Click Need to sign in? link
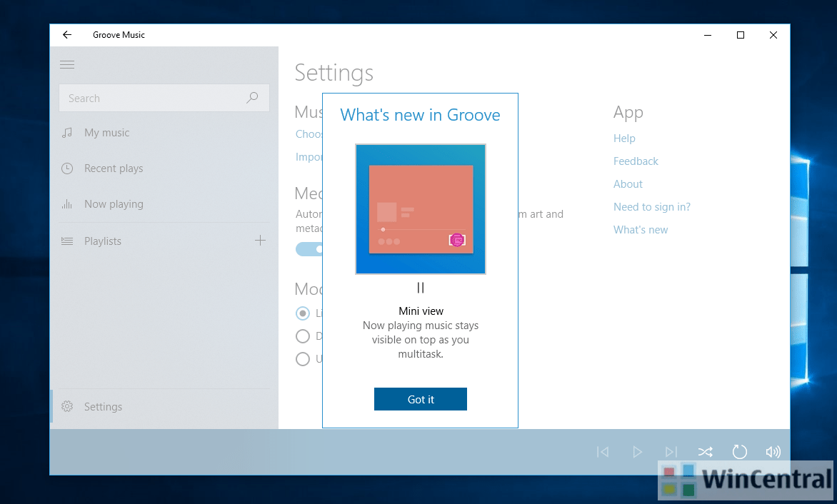 (652, 206)
